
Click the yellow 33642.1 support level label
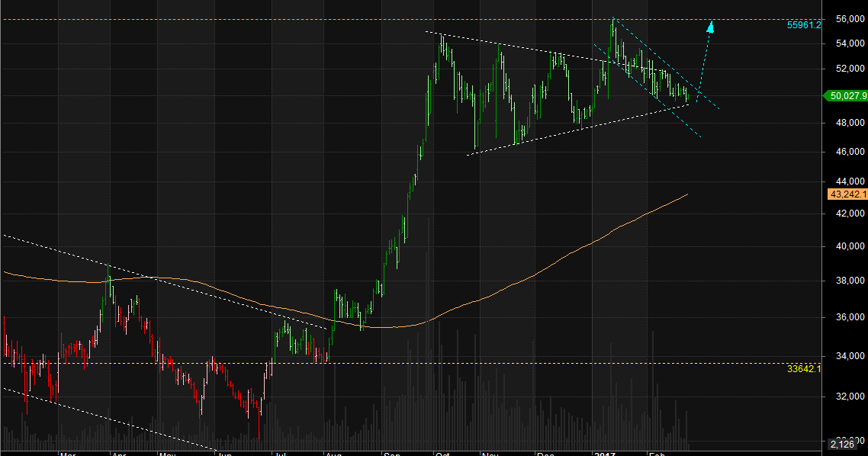[x=803, y=368]
